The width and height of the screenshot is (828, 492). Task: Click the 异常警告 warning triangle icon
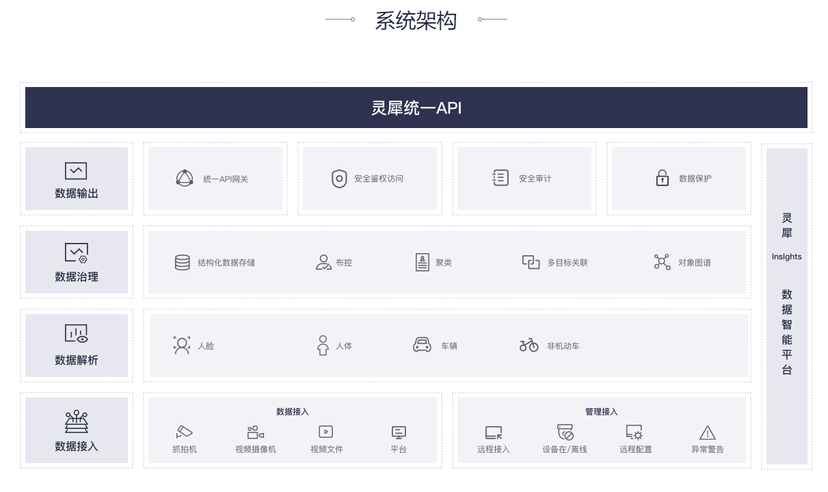point(707,432)
